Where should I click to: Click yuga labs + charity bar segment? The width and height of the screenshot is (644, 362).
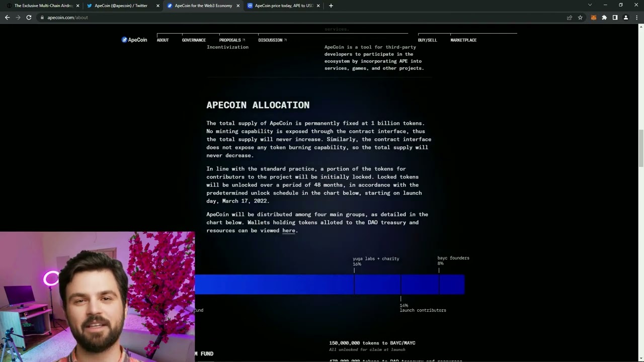[x=377, y=284]
